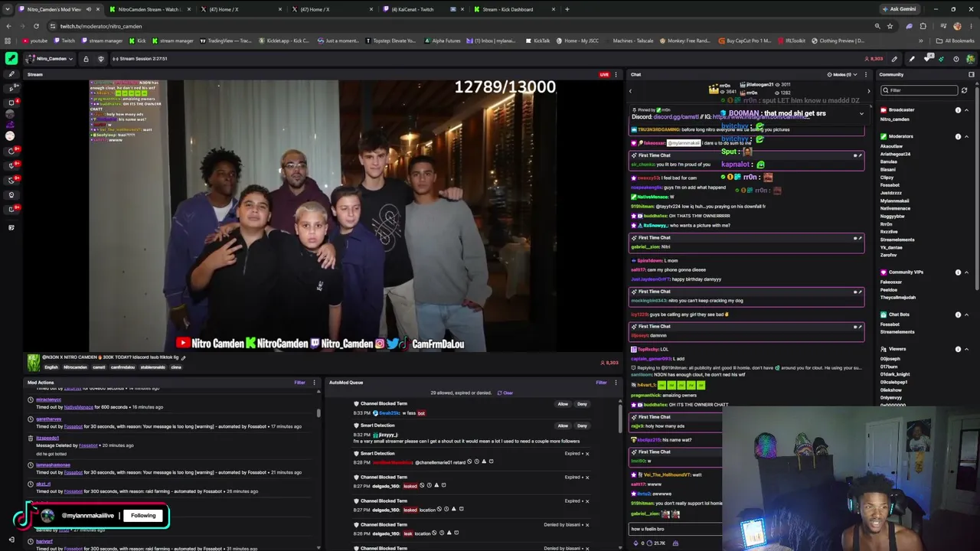Click the Ask Gemini button
This screenshot has height=551, width=980.
coord(899,9)
